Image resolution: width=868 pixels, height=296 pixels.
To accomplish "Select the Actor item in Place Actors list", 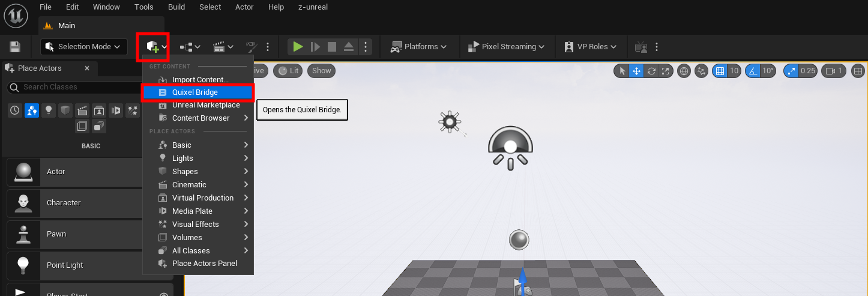I will pos(74,172).
